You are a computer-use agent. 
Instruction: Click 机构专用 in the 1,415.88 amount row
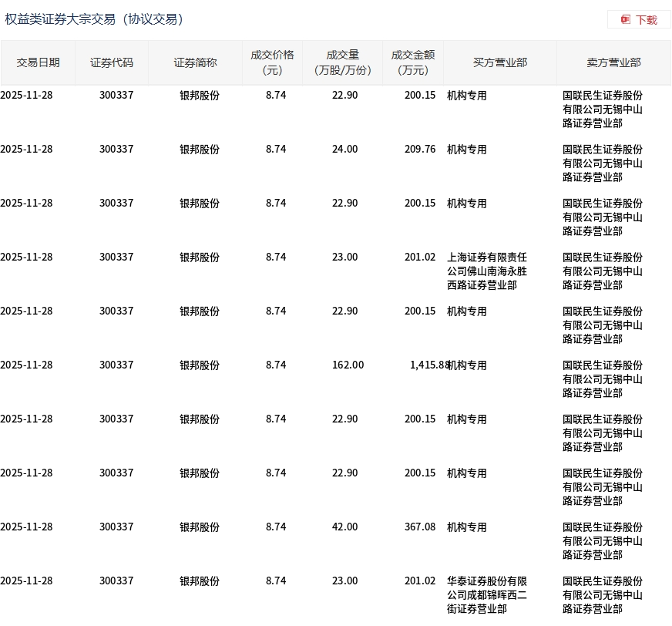point(468,365)
